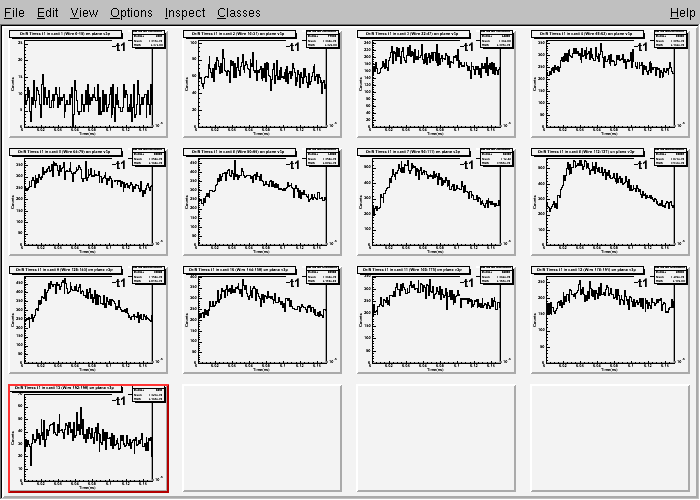Select the statistics box in card 8 pad

coord(671,158)
